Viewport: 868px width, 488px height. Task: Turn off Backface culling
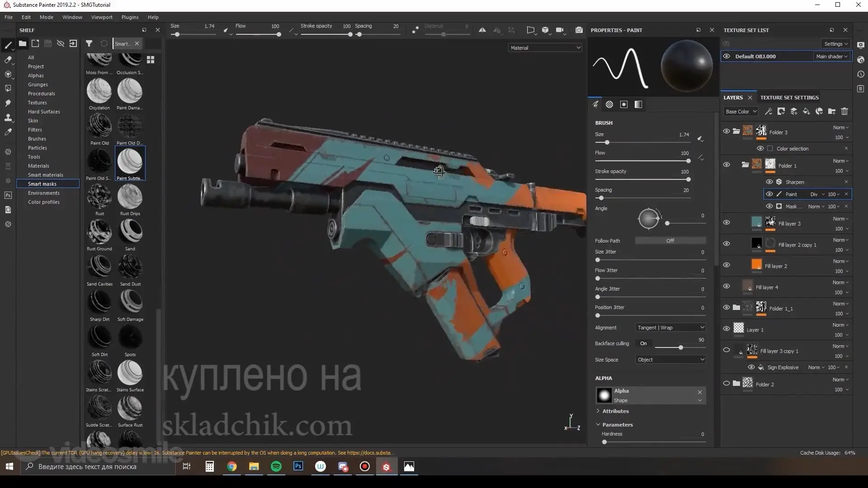click(644, 343)
